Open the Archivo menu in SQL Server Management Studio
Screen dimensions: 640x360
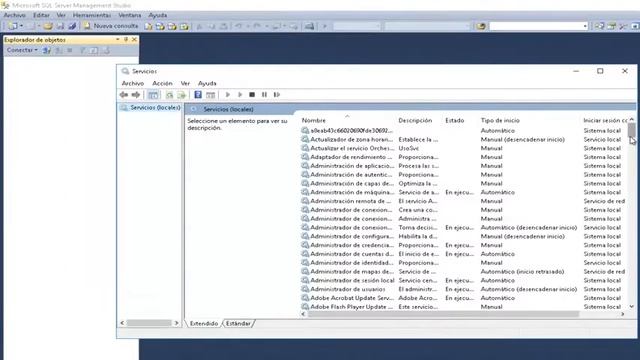pyautogui.click(x=15, y=15)
